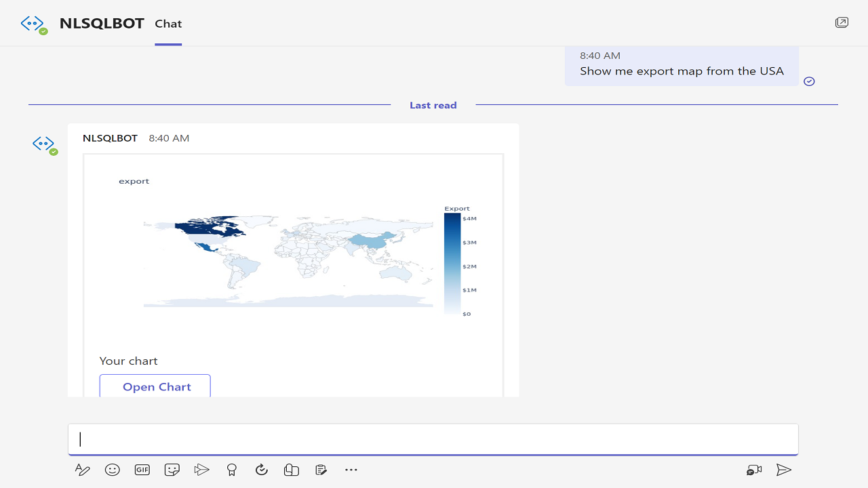Open the Format text options icon
Screen dimensions: 868x488
(82, 470)
